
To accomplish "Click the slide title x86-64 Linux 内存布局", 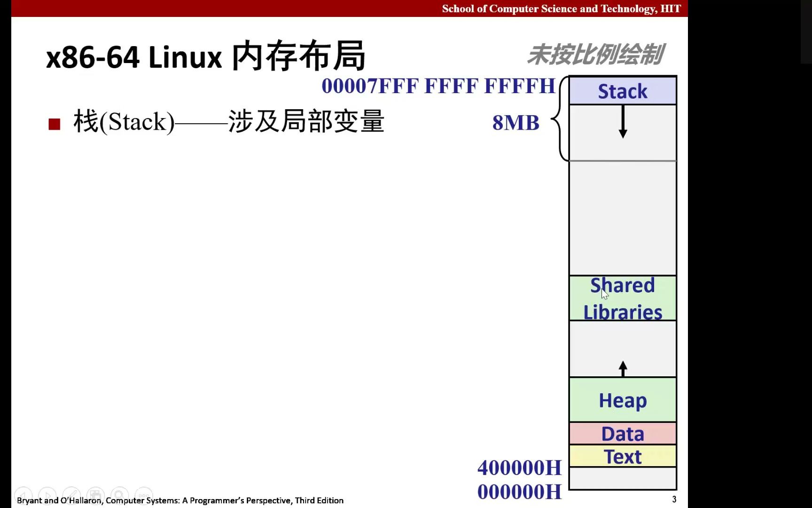I will click(x=206, y=56).
